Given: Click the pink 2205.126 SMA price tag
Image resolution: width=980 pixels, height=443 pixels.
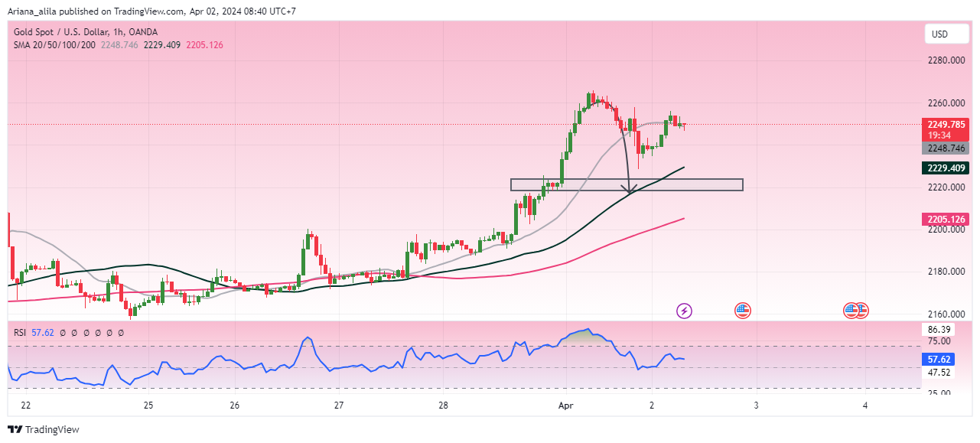Looking at the screenshot, I should [x=946, y=220].
